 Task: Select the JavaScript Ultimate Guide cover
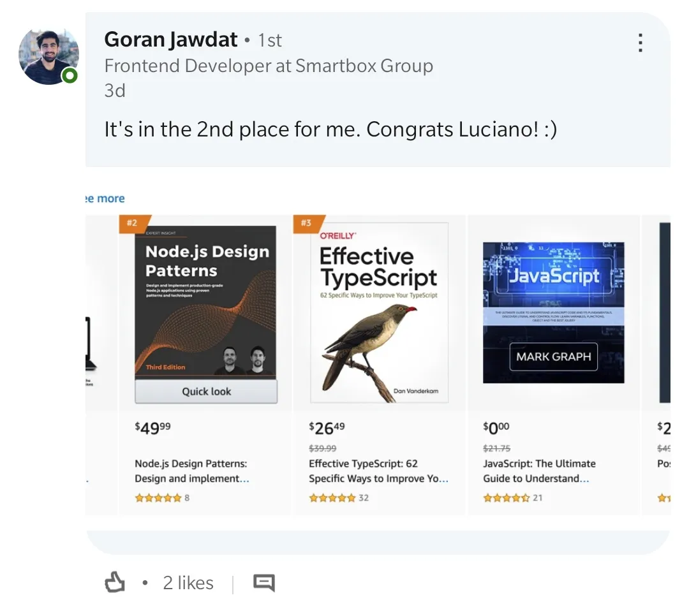coord(553,312)
